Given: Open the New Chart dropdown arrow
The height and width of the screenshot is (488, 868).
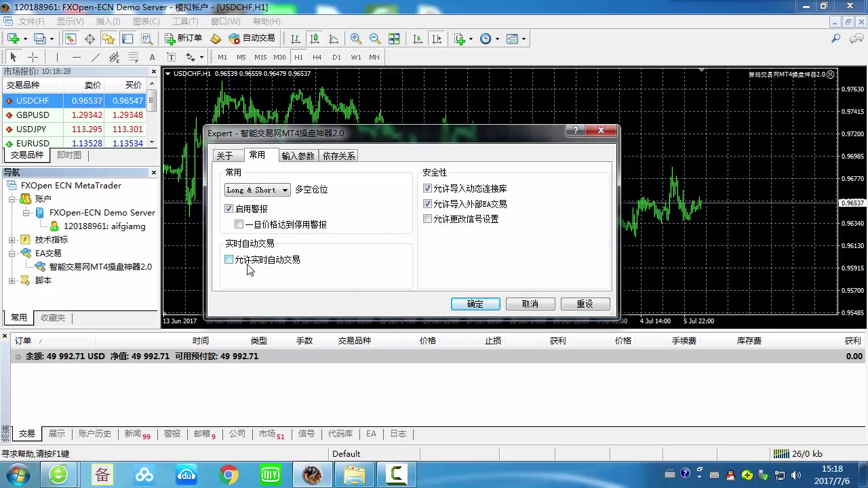Looking at the screenshot, I should click(x=24, y=39).
